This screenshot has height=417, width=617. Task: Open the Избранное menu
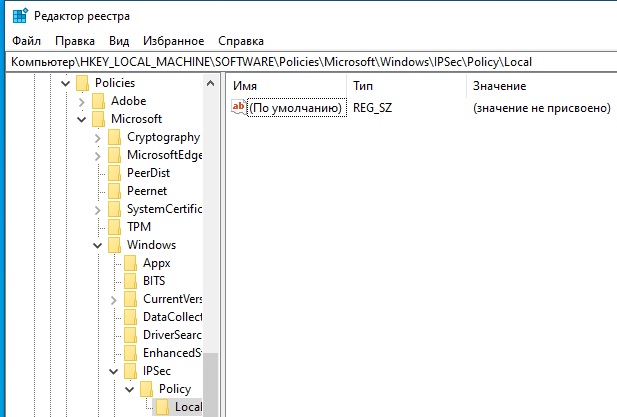pos(175,41)
